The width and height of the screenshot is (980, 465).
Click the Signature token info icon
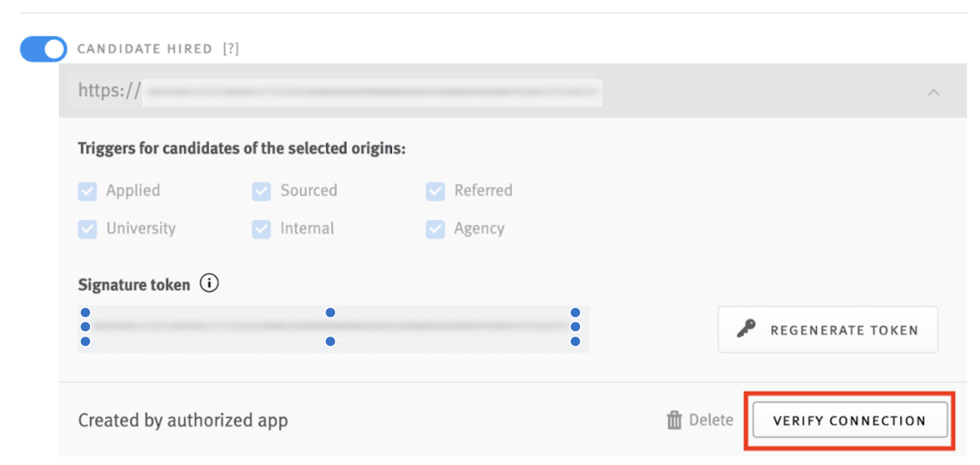209,283
